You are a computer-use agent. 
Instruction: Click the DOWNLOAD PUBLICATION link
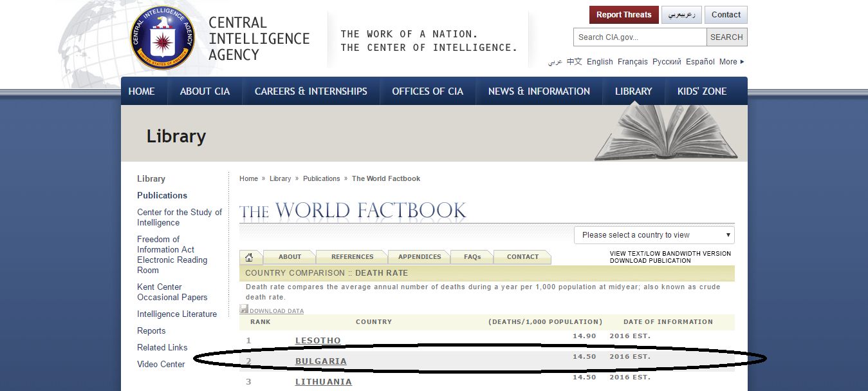pos(650,261)
